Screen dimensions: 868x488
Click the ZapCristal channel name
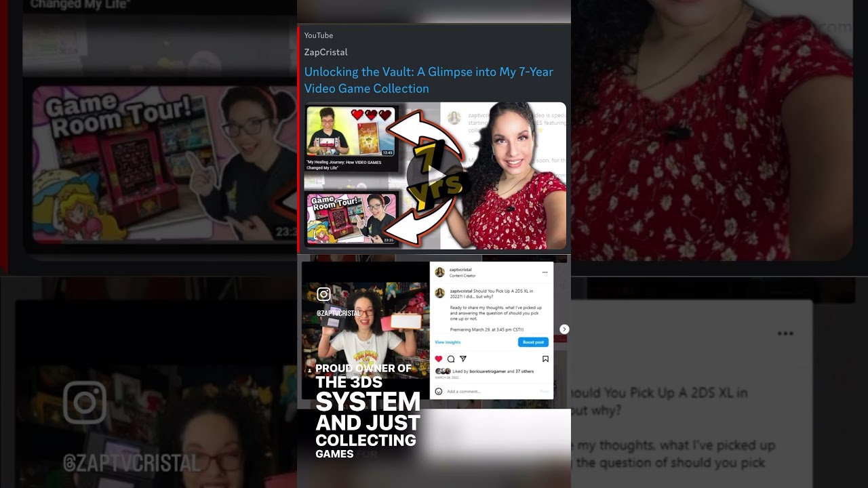(325, 52)
